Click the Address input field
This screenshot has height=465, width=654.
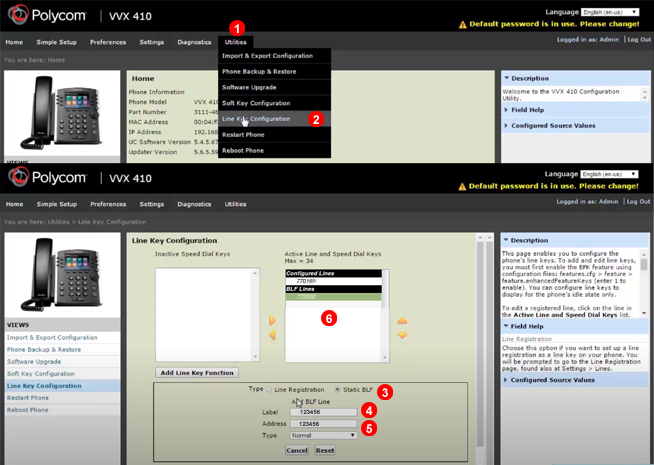(323, 424)
